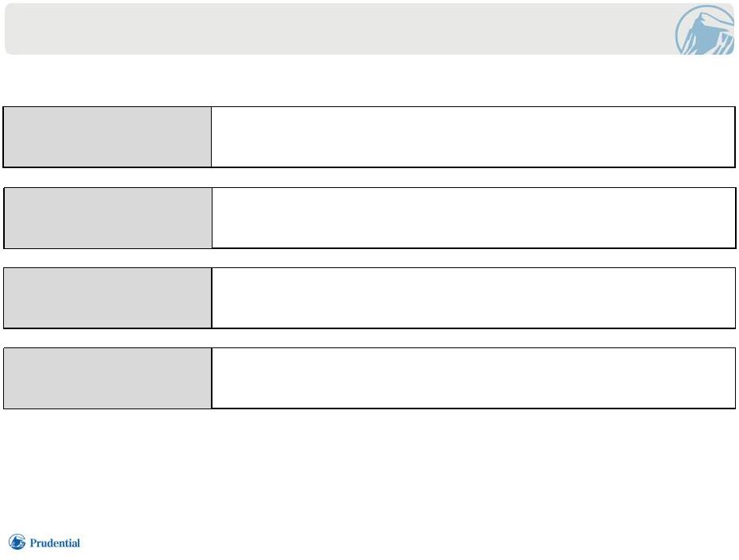Select the first row's white content cell
Viewport: 739px width, 560px height.
coord(473,136)
